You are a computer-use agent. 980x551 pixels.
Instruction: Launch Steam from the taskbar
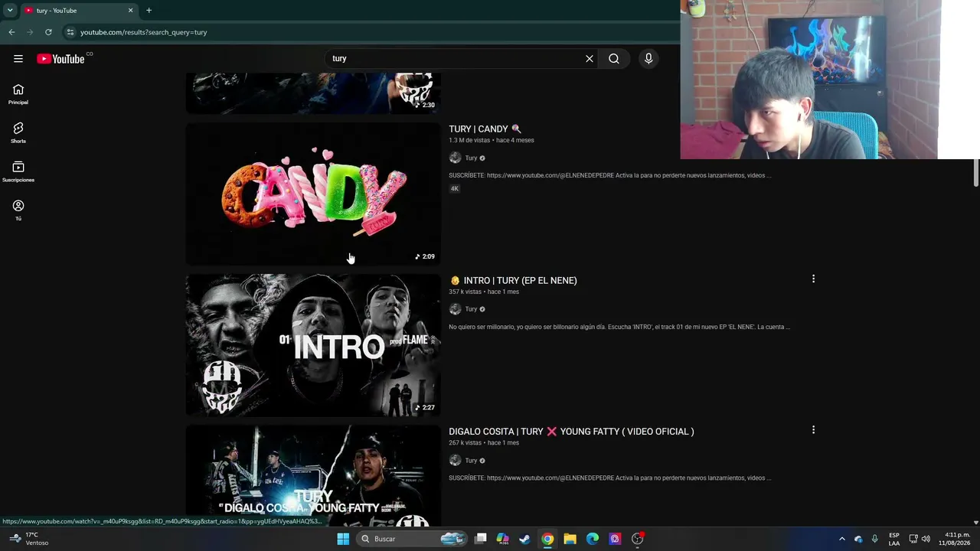(x=524, y=539)
